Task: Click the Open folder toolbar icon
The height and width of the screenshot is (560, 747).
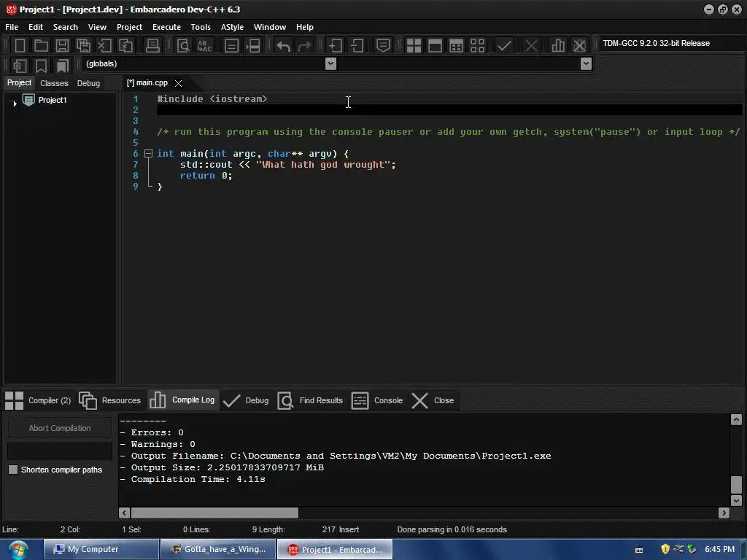Action: (41, 46)
